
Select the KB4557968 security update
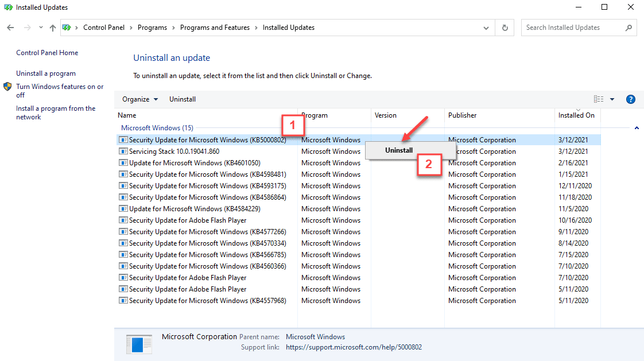pos(359,301)
